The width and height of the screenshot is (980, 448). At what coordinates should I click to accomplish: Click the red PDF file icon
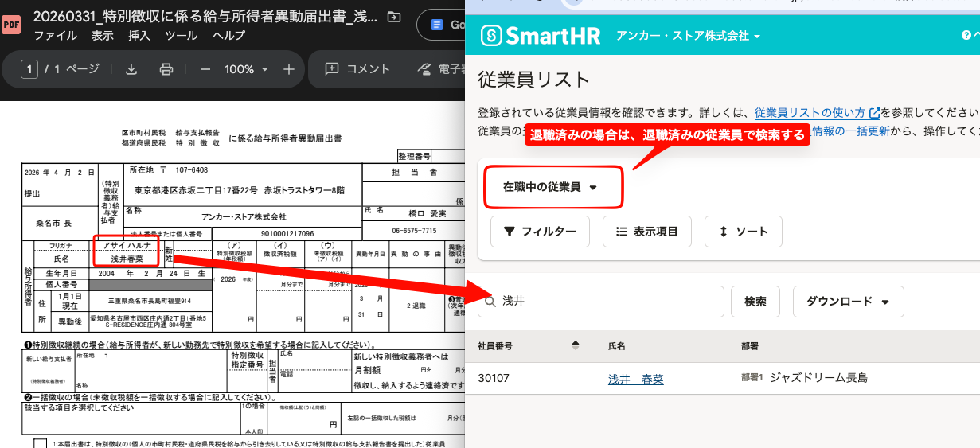11,25
